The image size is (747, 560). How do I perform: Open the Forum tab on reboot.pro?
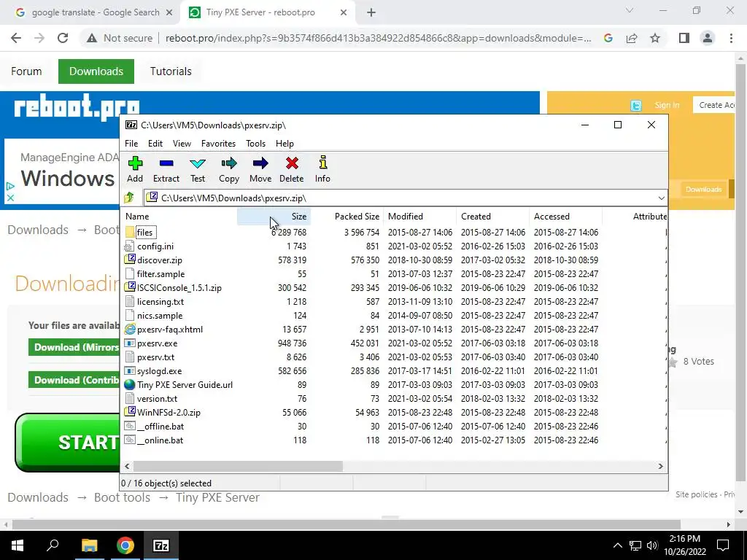coord(26,71)
